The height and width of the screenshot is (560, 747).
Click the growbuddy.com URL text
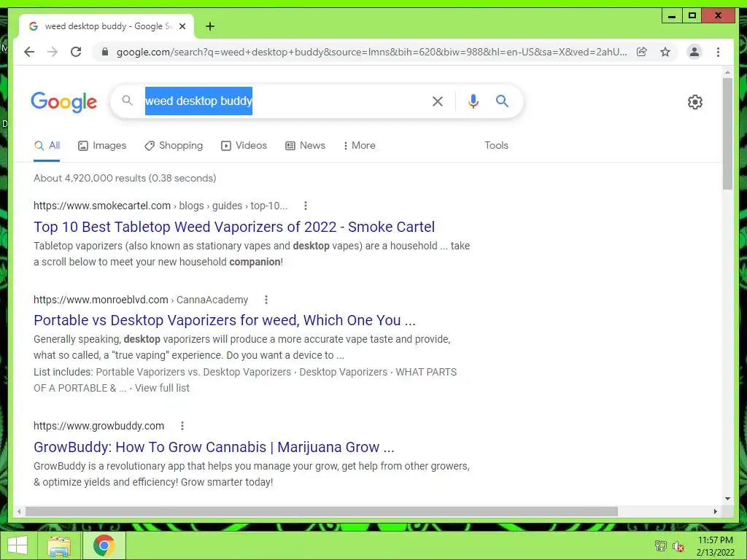[x=98, y=426]
